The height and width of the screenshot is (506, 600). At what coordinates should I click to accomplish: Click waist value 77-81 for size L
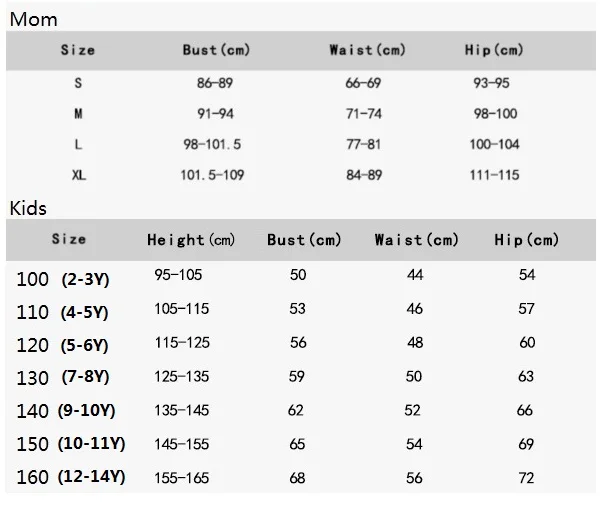pyautogui.click(x=363, y=144)
